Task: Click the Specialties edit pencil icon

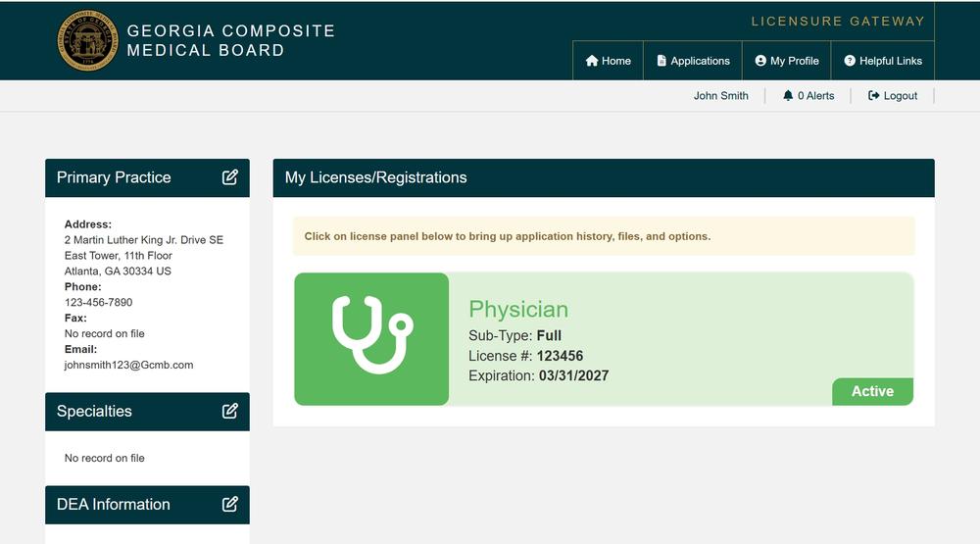Action: tap(229, 412)
